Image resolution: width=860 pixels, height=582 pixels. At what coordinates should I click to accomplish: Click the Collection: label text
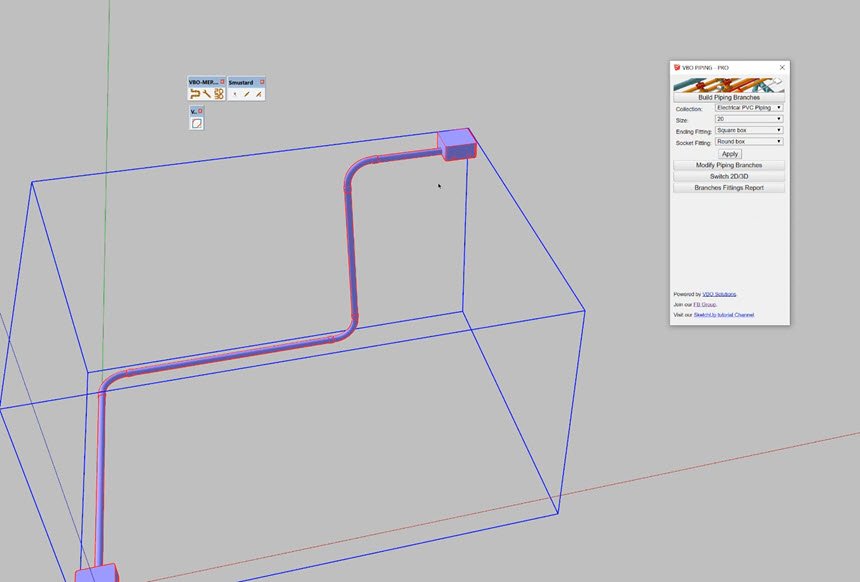coord(689,109)
